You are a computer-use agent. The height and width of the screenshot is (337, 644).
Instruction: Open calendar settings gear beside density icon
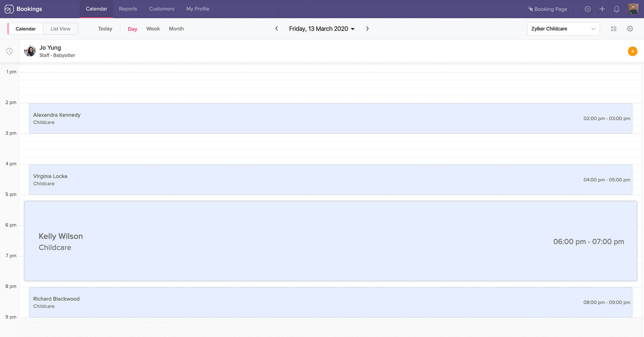(x=630, y=29)
